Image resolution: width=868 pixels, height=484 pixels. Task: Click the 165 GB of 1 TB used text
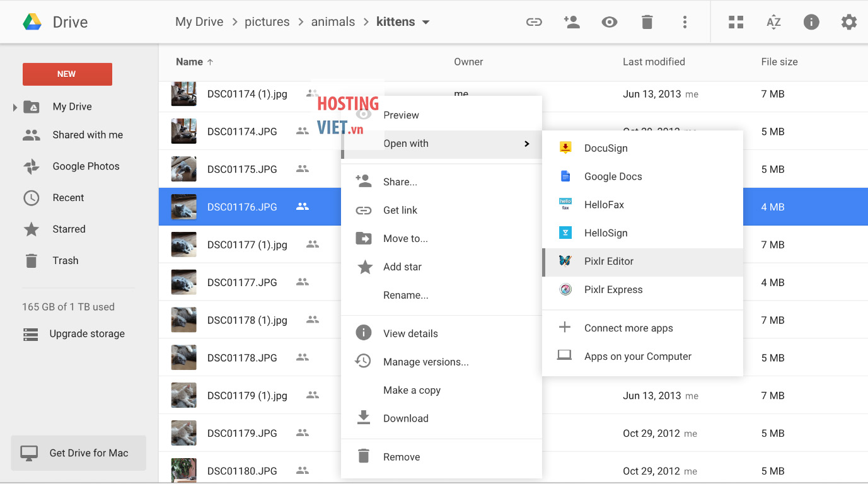coord(68,307)
